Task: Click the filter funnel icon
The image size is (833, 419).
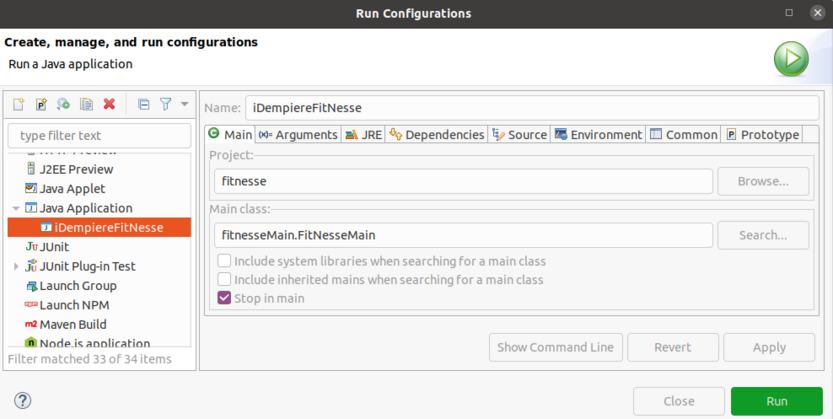Action: point(166,104)
